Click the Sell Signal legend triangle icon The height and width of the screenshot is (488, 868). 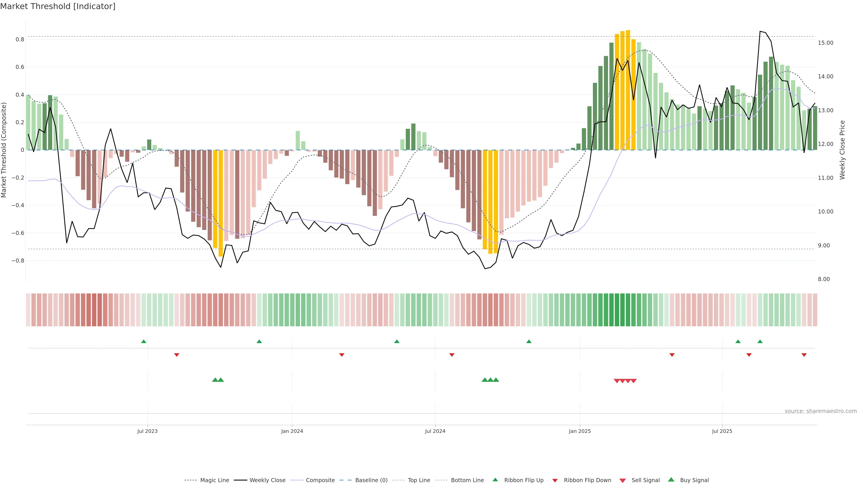tap(623, 481)
